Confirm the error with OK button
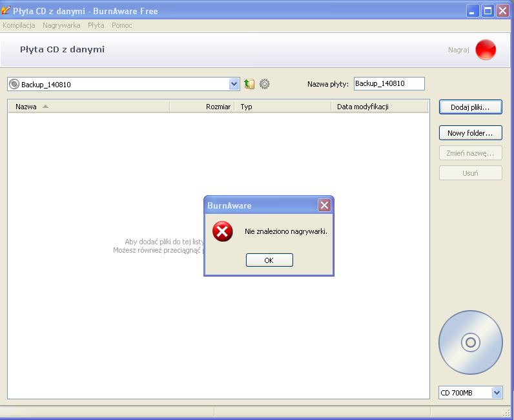The height and width of the screenshot is (420, 514). click(x=269, y=260)
